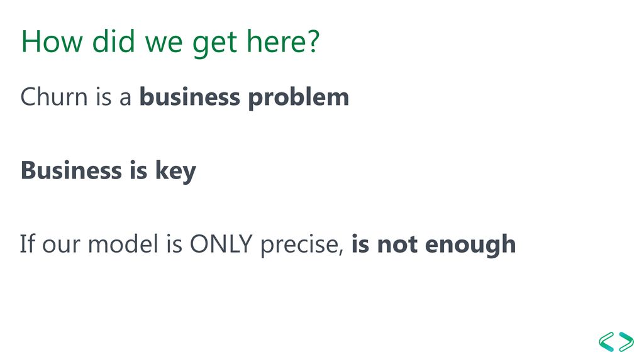Click the word 'How' in the title

(x=52, y=41)
